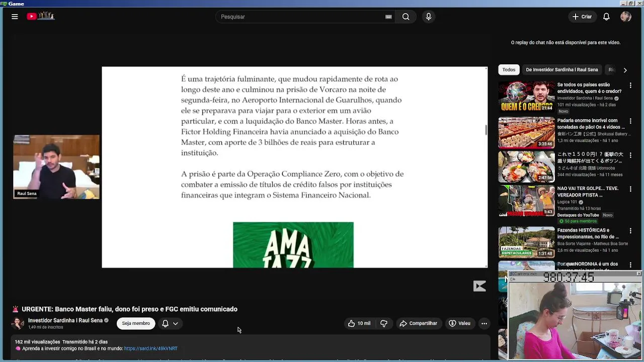Open the account avatar menu
644x362 pixels.
pyautogui.click(x=626, y=17)
